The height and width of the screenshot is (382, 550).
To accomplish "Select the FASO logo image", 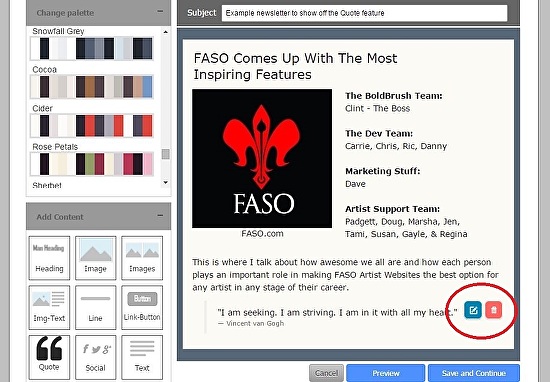I will click(x=262, y=158).
